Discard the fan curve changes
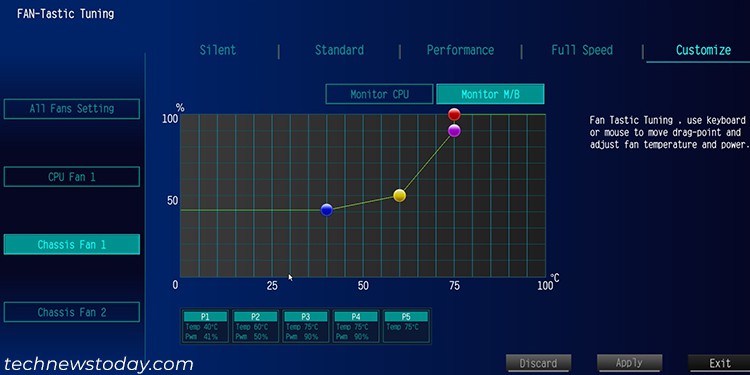Image resolution: width=750 pixels, height=375 pixels. point(538,363)
